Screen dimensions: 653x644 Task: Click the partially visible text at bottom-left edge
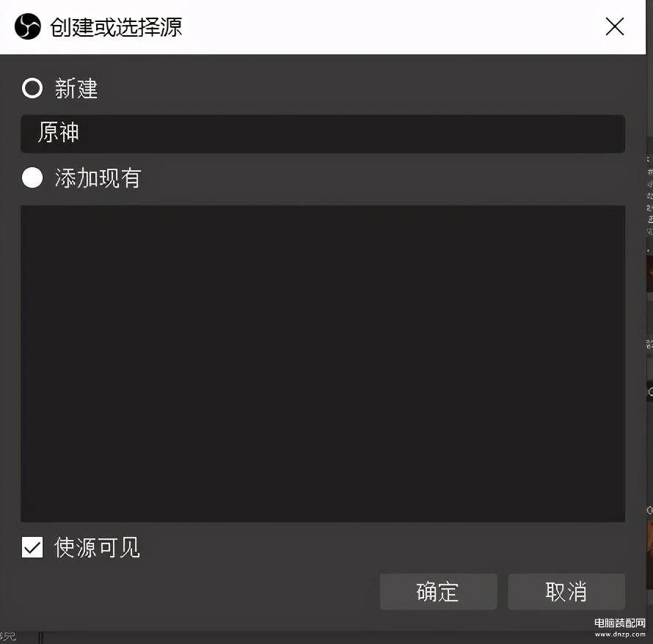tap(7, 637)
